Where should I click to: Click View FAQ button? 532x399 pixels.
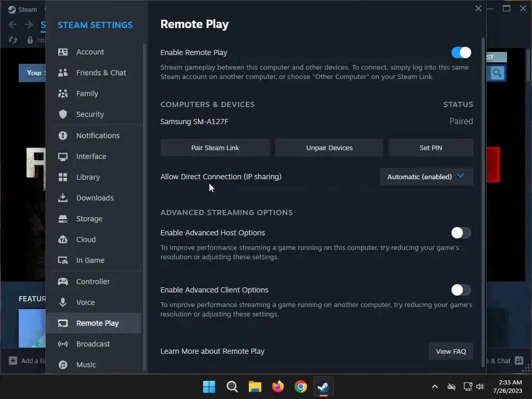coord(450,352)
